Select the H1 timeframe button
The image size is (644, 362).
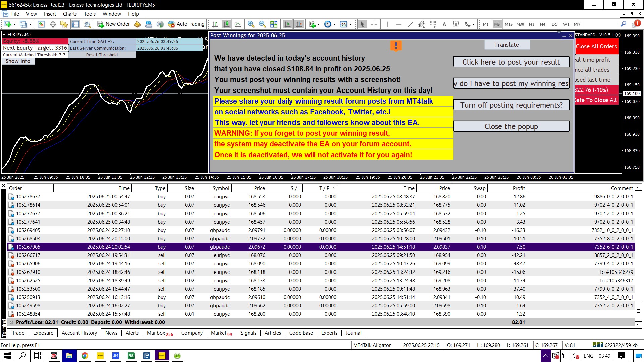(531, 24)
